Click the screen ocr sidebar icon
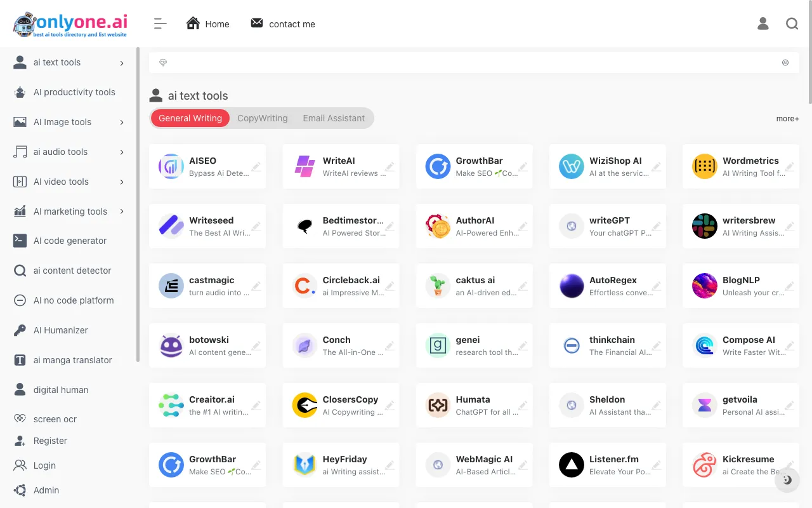This screenshot has height=508, width=812. coord(20,419)
